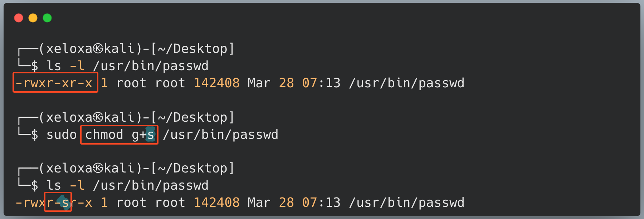Click the first xeloxa㉿kali prompt line

coord(126,49)
